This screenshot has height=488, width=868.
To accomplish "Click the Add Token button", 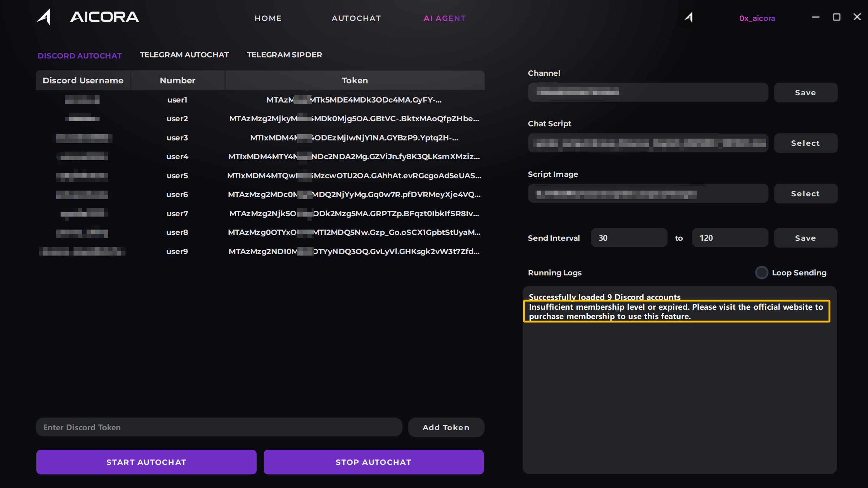I will (446, 427).
